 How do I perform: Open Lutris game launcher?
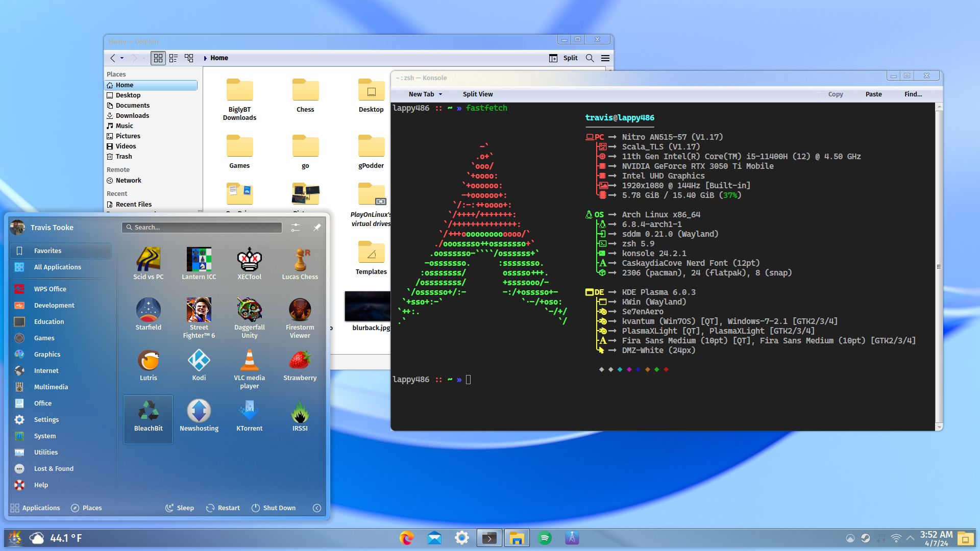click(148, 365)
